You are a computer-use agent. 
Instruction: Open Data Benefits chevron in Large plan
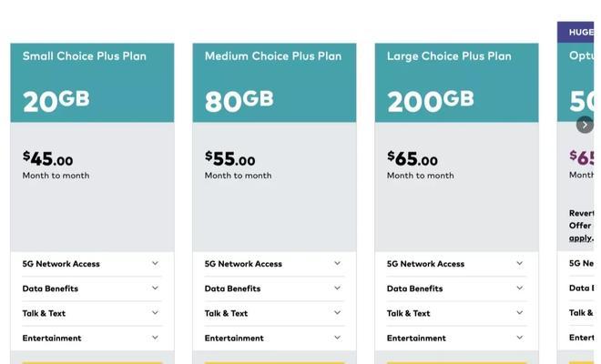pos(519,288)
